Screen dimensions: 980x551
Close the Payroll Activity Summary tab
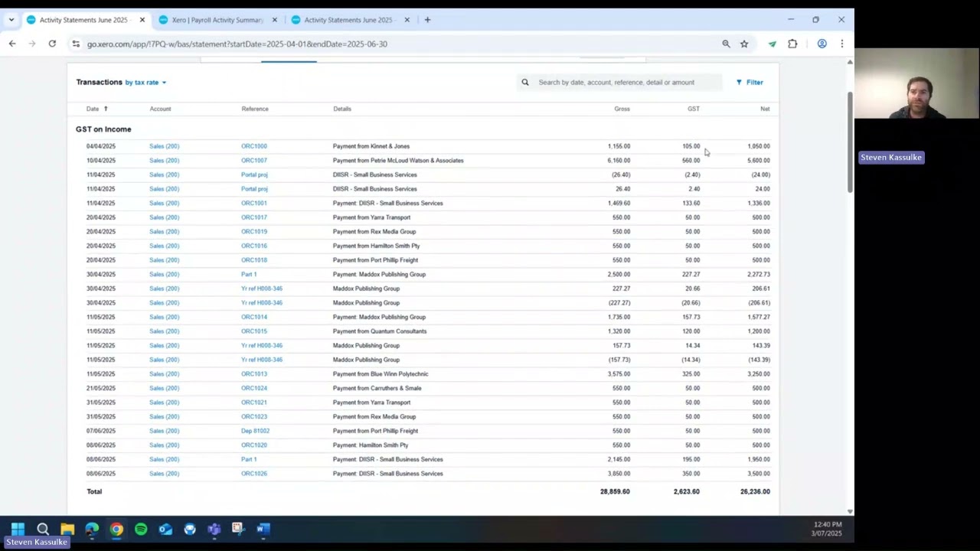(x=274, y=20)
